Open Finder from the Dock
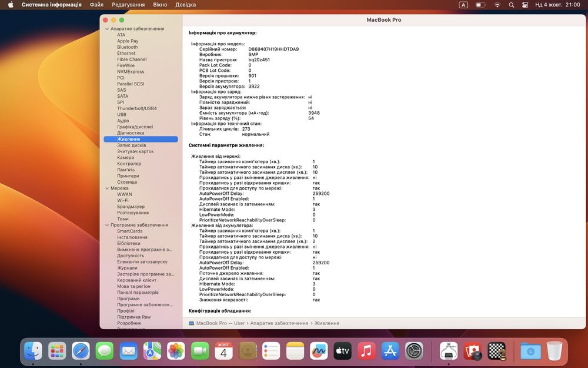 (x=33, y=351)
